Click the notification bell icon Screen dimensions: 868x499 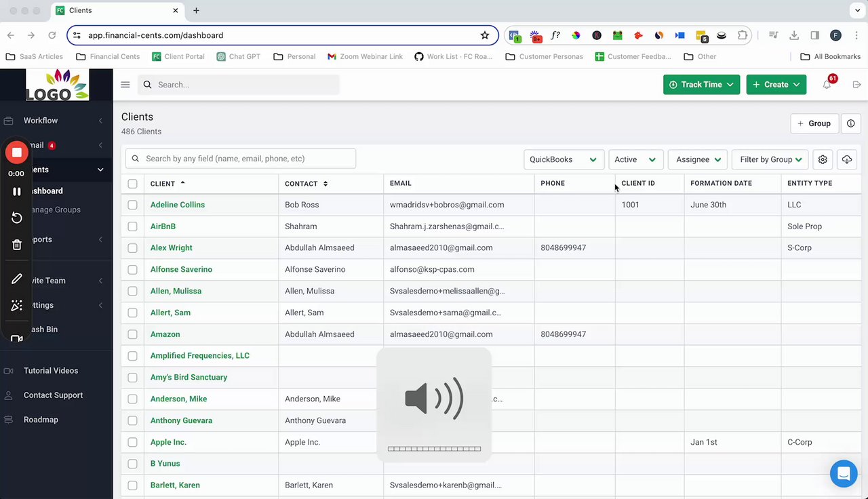pos(827,85)
